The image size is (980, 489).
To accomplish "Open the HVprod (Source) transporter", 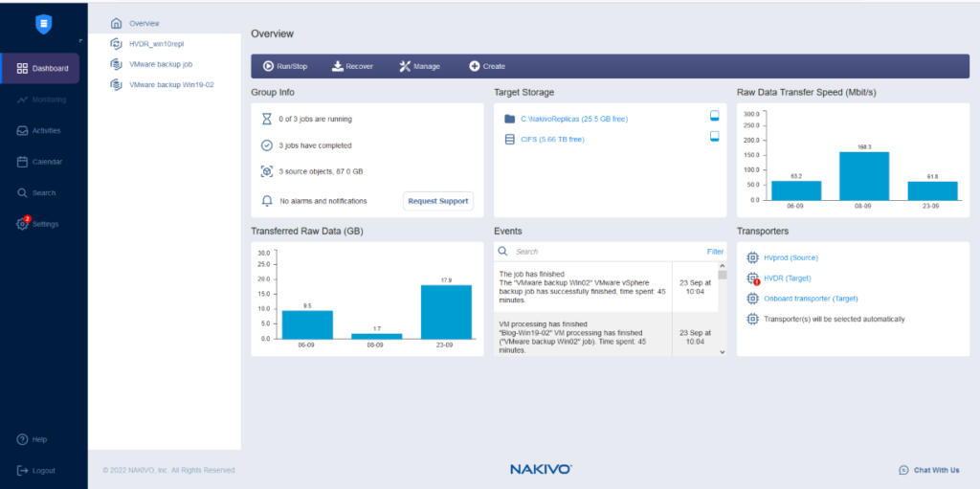I will [791, 257].
